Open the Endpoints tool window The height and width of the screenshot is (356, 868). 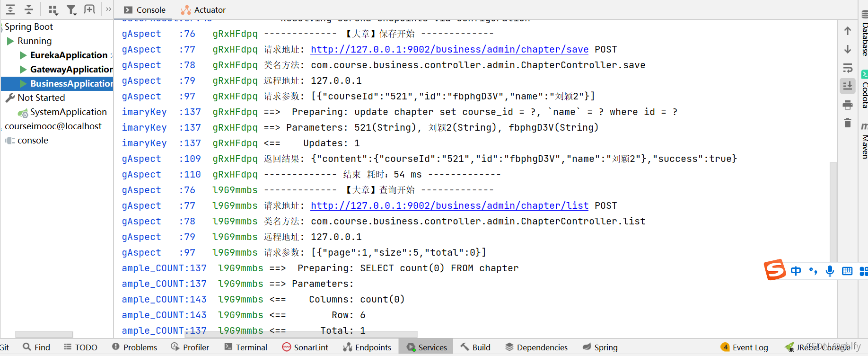click(367, 347)
